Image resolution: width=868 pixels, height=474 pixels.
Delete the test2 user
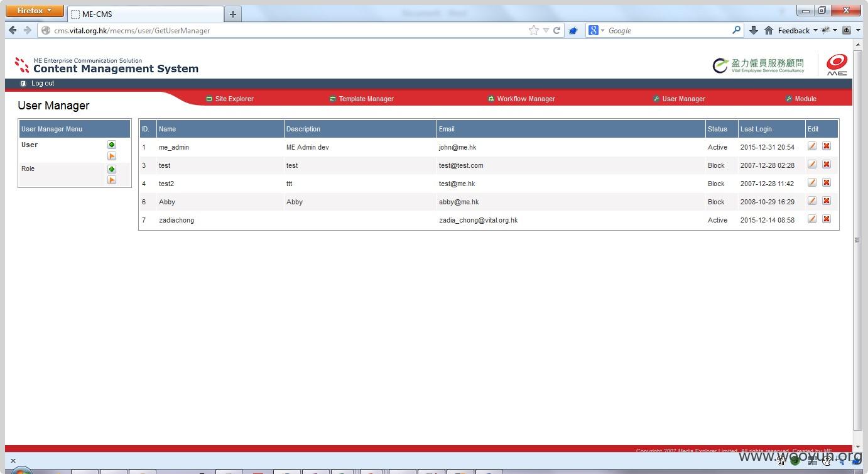pyautogui.click(x=827, y=182)
